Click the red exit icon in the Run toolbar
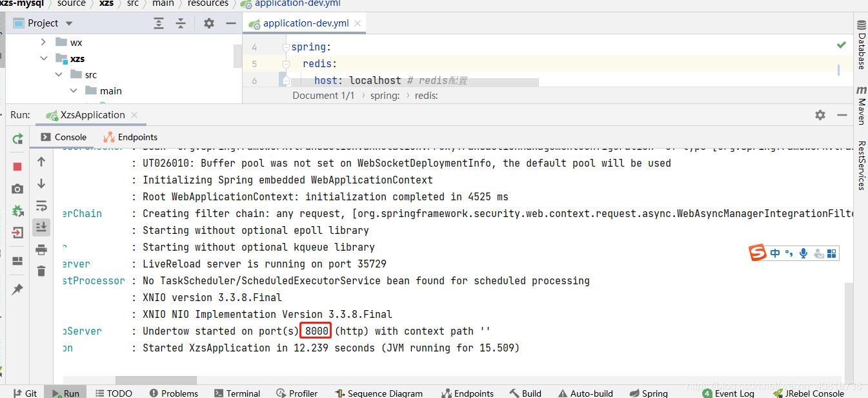This screenshot has width=868, height=398. pos(17,233)
